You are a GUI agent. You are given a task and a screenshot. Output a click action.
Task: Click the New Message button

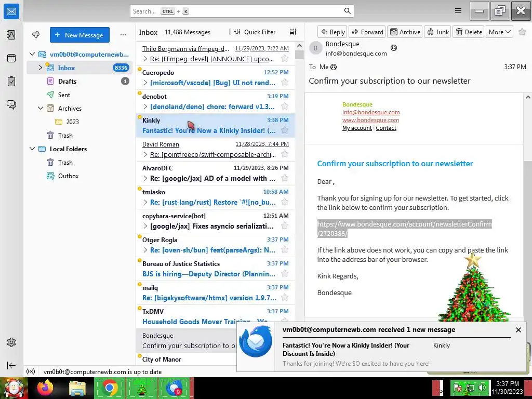[79, 35]
